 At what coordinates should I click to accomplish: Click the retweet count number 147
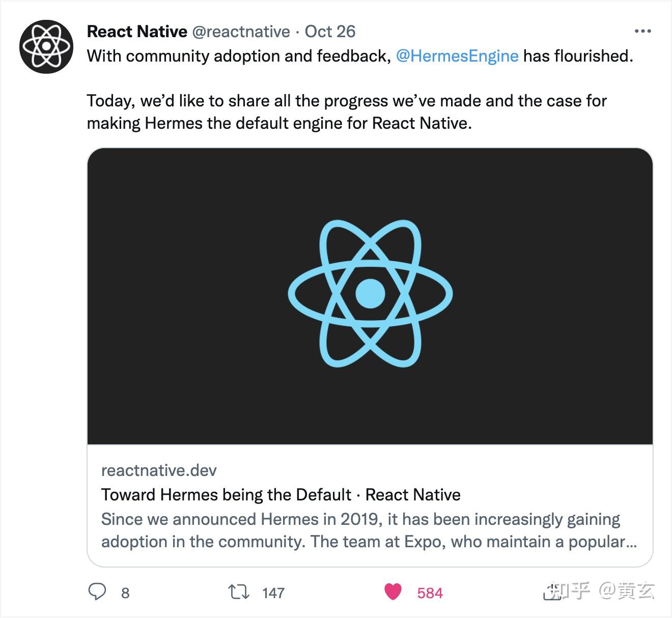pos(274,592)
